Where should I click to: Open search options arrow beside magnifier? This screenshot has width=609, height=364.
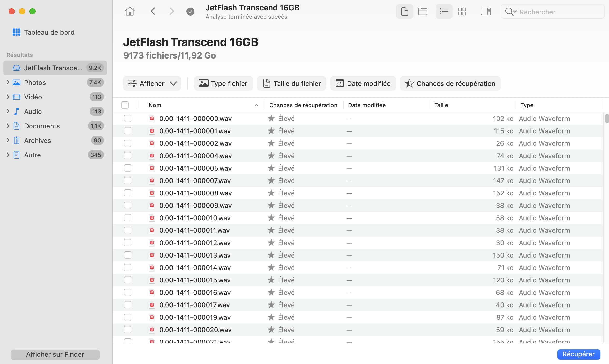coord(515,12)
